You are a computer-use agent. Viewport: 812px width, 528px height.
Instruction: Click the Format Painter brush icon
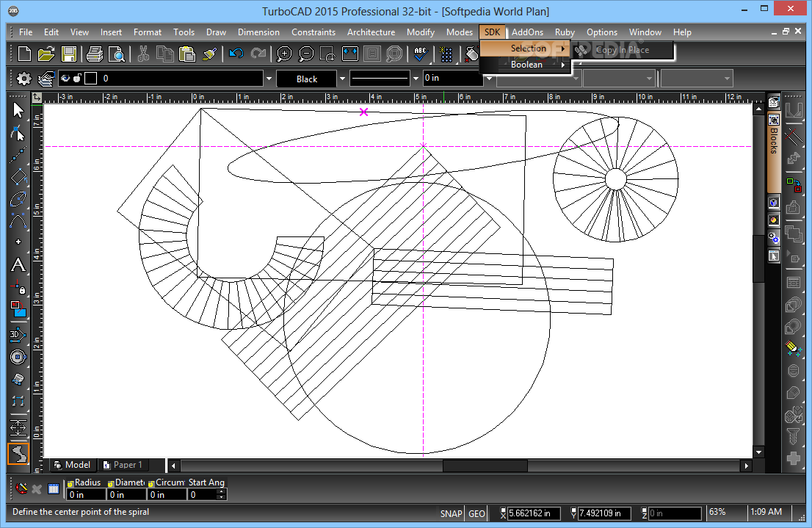210,54
